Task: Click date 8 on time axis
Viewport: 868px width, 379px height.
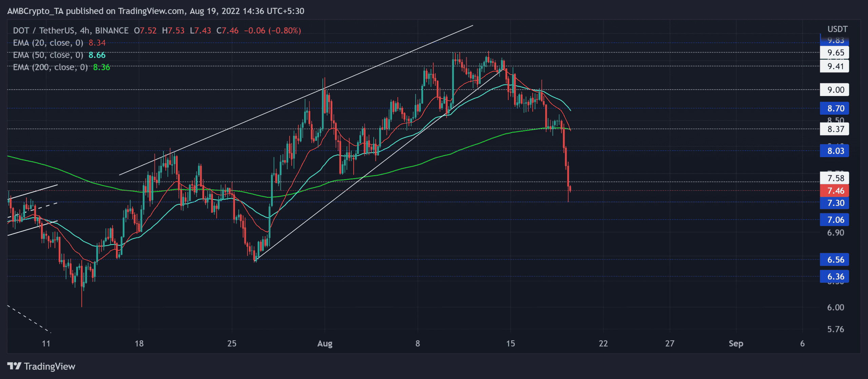Action: (417, 343)
